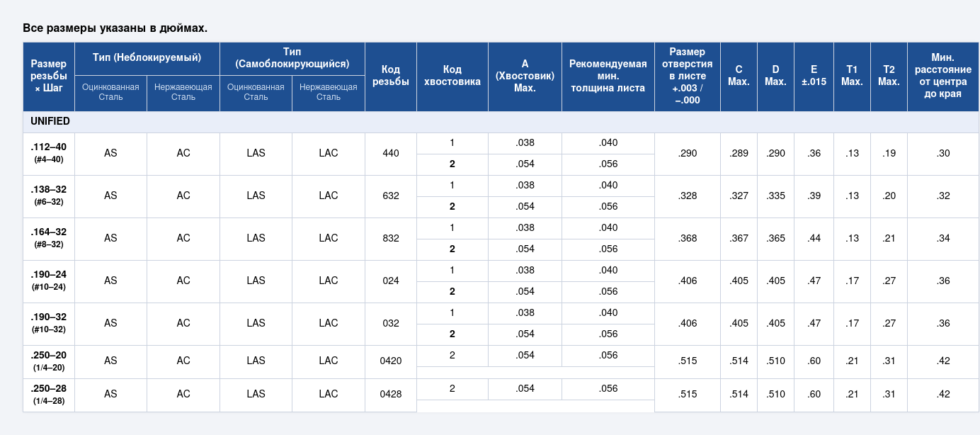Select the 'E ±.015' column header

coord(814,77)
